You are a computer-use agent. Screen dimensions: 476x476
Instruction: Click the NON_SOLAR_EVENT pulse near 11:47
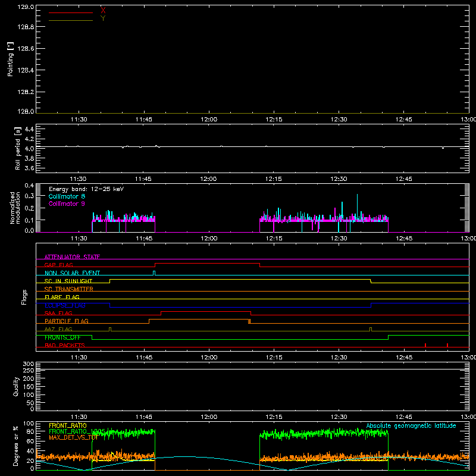point(154,273)
